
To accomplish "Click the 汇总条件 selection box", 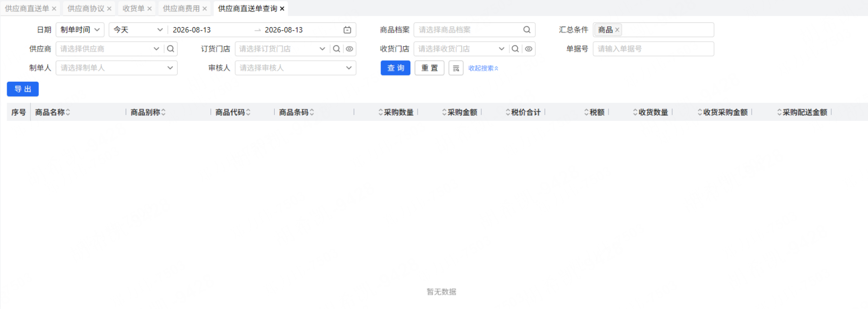I will point(653,29).
